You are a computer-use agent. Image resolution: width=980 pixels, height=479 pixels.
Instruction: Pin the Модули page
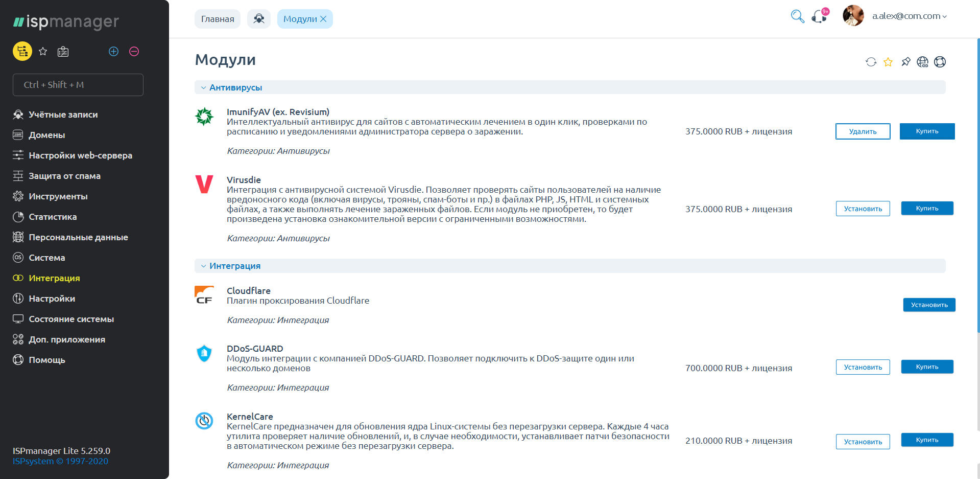(x=905, y=62)
